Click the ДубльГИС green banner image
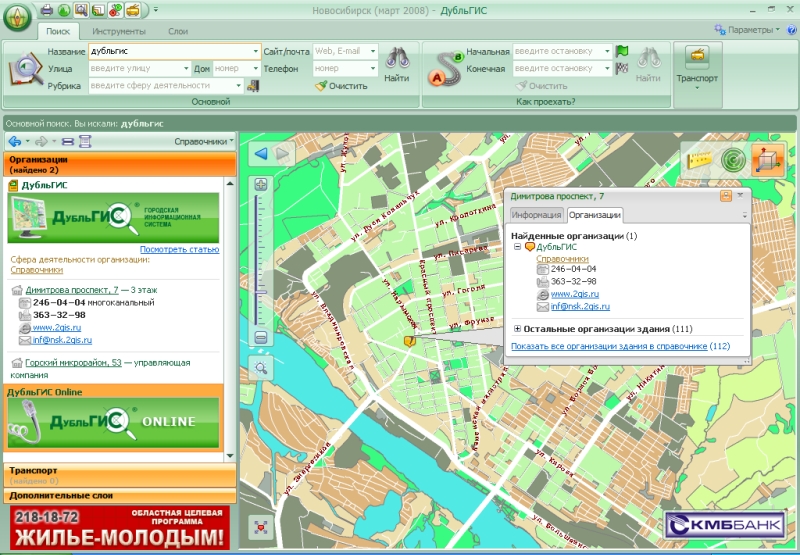Screen dimensions: 800x555 [113, 218]
